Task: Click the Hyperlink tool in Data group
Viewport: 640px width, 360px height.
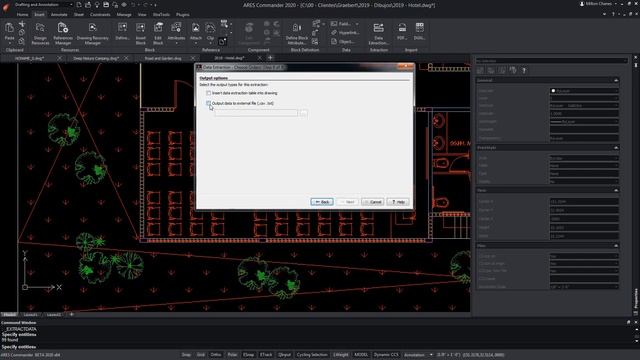Action: click(345, 33)
